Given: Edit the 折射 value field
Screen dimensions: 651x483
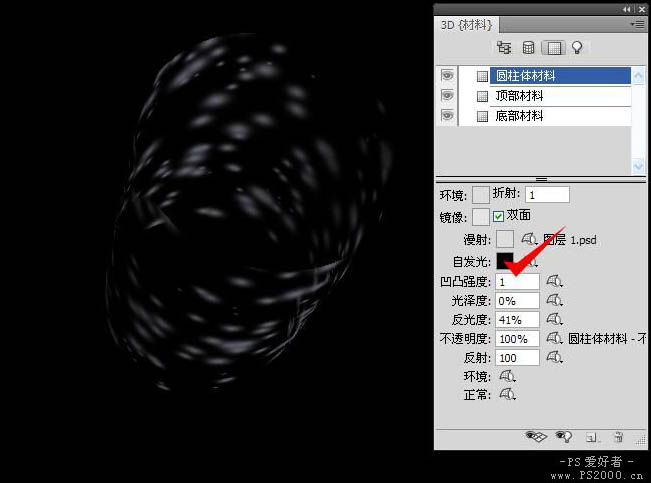Looking at the screenshot, I should tap(547, 194).
